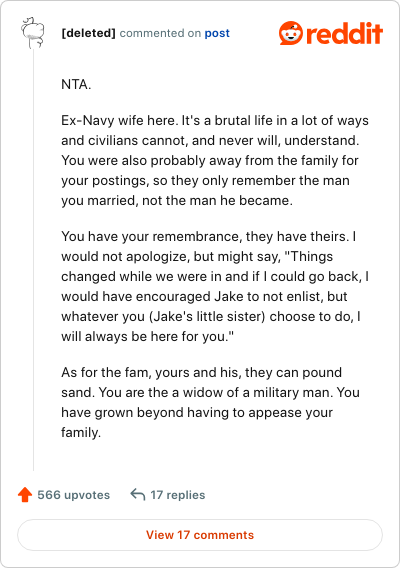Open the "17 replies" link

(x=178, y=495)
